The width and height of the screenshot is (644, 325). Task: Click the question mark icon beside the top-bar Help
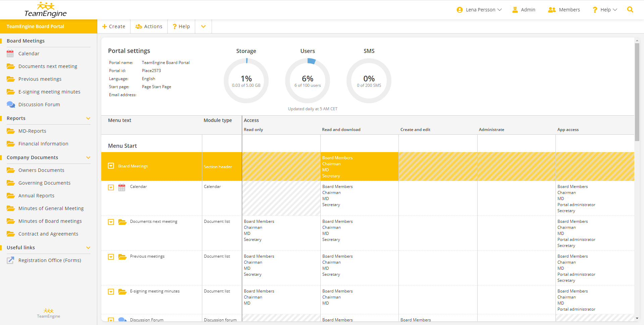coord(595,10)
